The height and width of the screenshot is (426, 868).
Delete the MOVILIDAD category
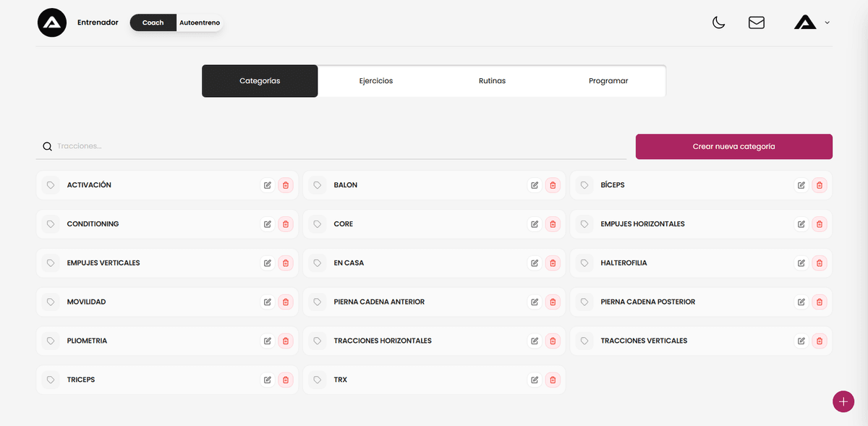pos(286,302)
